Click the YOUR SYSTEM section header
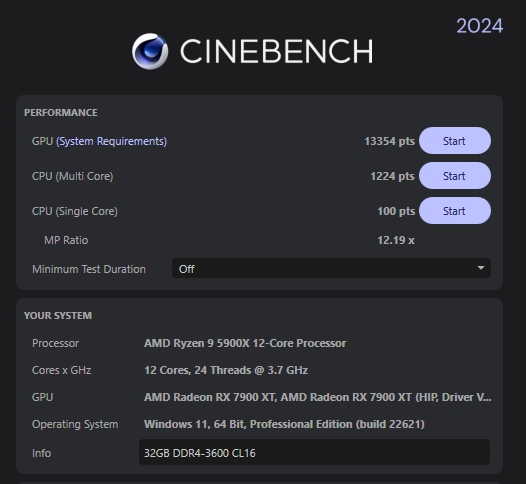The height and width of the screenshot is (484, 526). point(58,316)
